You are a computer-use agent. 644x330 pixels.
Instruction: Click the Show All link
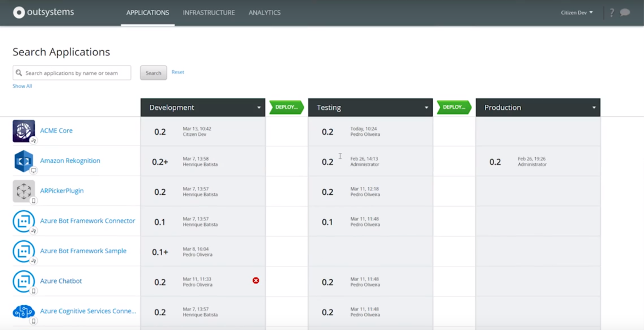click(22, 86)
